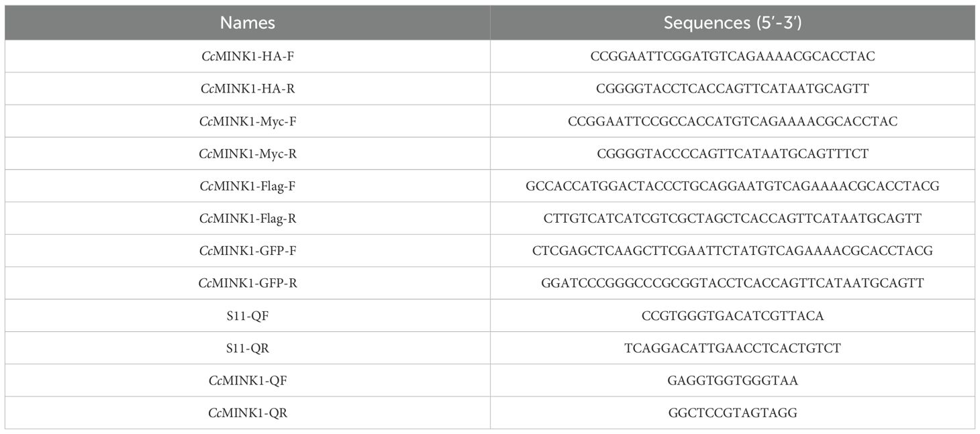Select the CcMINK1-HA-F name cell
The image size is (980, 434).
tap(248, 56)
